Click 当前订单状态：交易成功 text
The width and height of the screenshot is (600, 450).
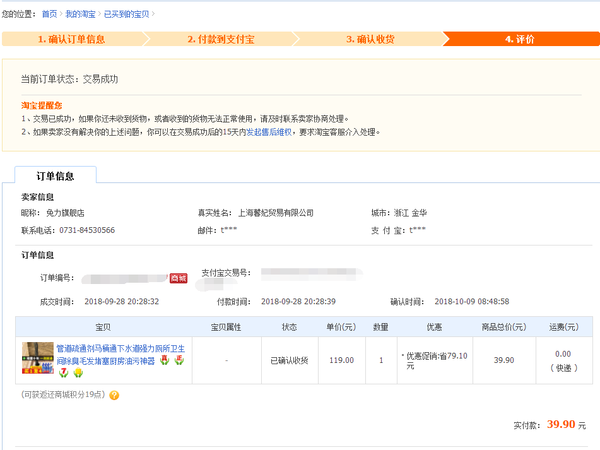point(69,79)
